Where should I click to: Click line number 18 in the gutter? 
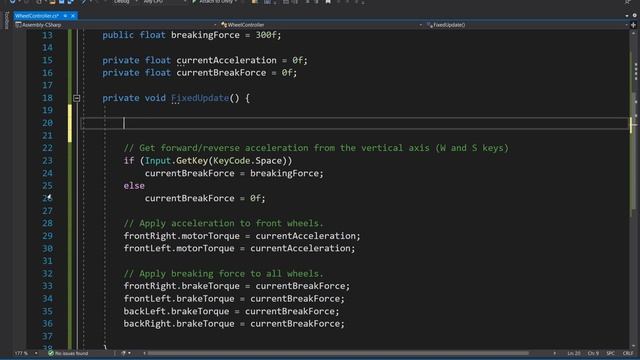click(x=47, y=98)
